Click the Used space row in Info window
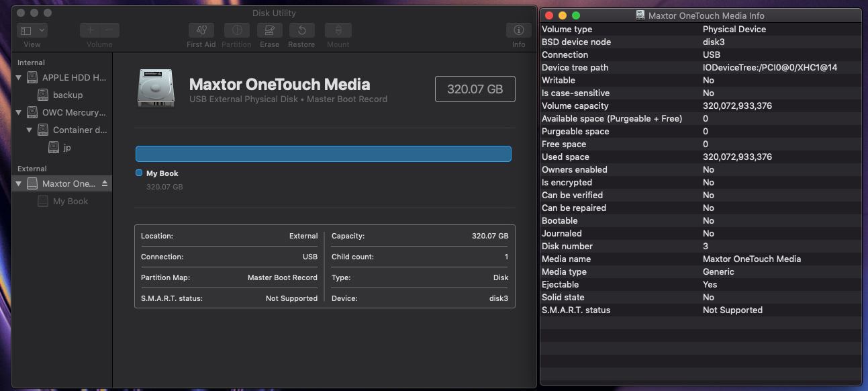The height and width of the screenshot is (391, 868). click(x=701, y=157)
